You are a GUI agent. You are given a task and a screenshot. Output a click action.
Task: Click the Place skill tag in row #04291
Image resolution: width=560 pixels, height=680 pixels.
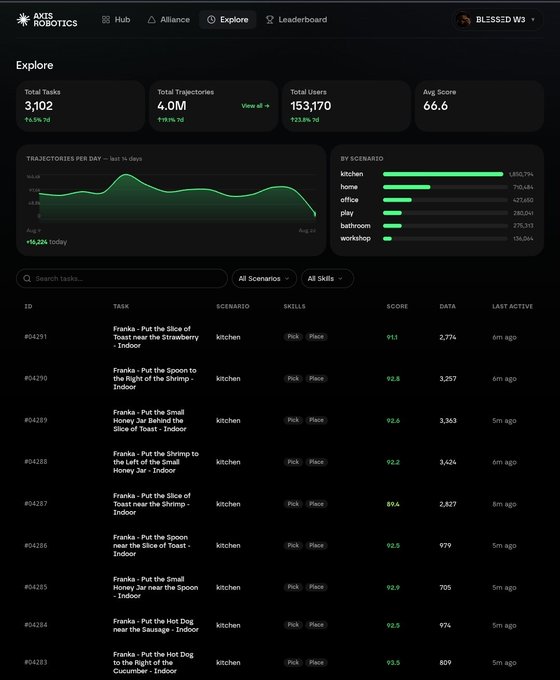[316, 337]
